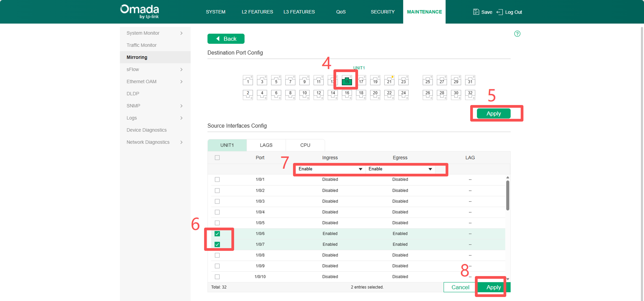Expand the Logs sidebar menu

point(155,118)
